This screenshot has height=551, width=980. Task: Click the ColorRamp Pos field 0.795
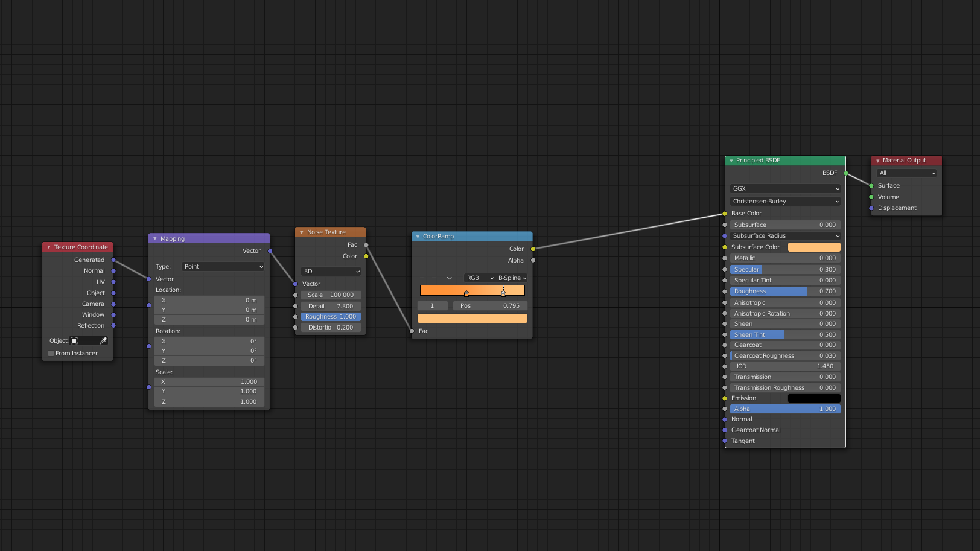(490, 306)
